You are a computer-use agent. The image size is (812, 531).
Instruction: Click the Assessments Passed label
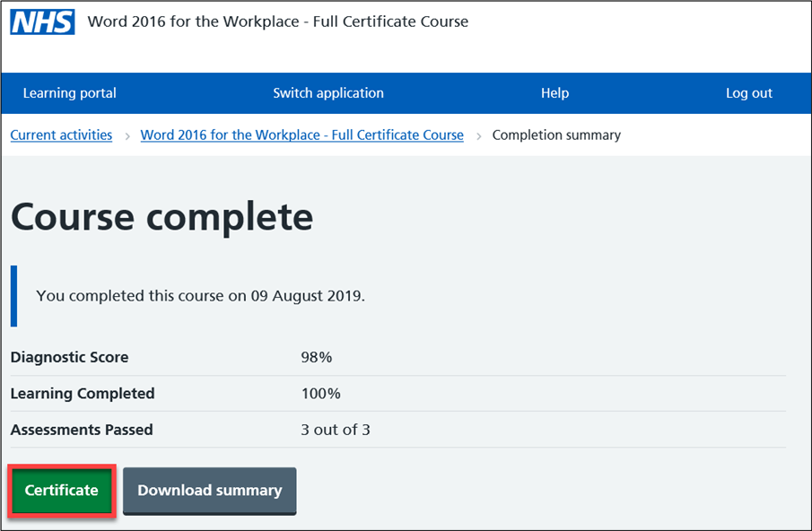(82, 430)
